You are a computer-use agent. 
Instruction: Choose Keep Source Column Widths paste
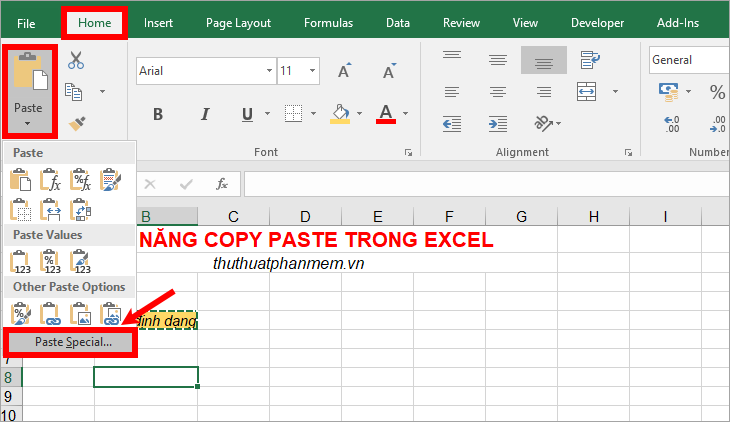[x=50, y=210]
